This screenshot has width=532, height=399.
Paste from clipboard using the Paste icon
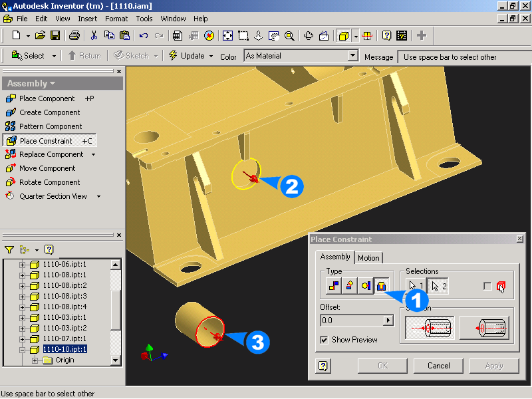(124, 35)
